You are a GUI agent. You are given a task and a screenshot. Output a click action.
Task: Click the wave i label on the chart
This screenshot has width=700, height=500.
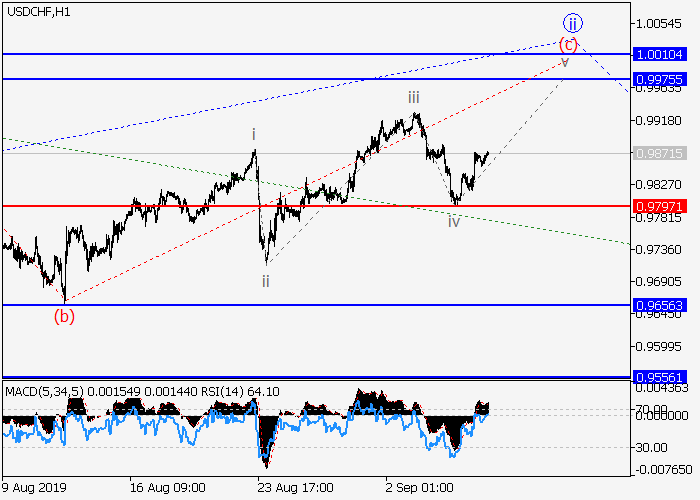pyautogui.click(x=253, y=134)
